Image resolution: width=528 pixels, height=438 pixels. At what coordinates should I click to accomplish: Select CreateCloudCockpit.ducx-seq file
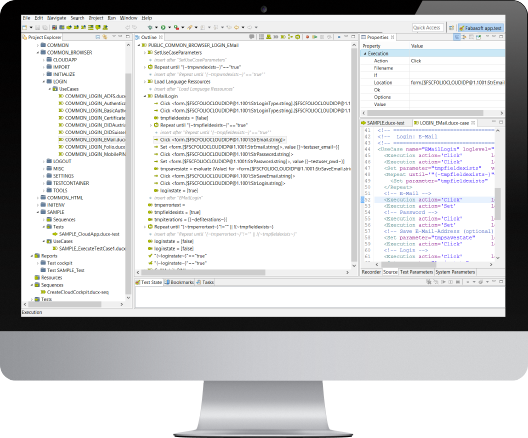[75, 292]
